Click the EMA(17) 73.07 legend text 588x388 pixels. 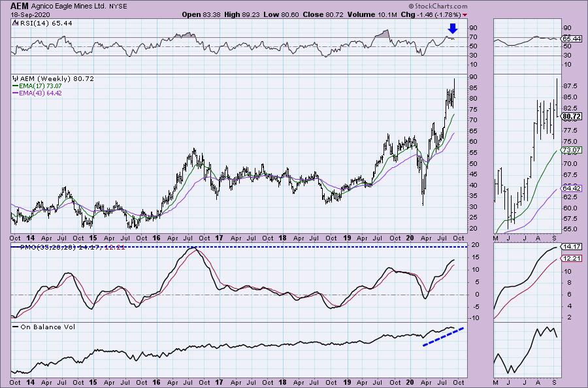[x=40, y=86]
